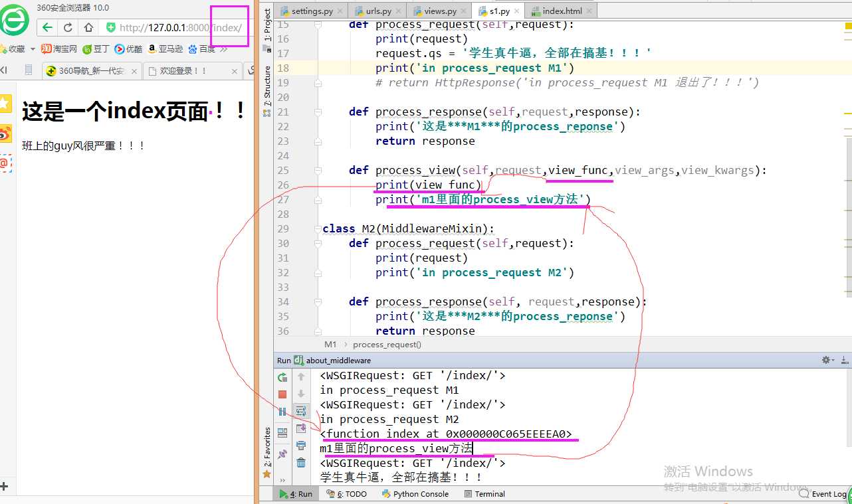The image size is (852, 504).
Task: Open the Weibo sidebar icon
Action: pyautogui.click(x=5, y=133)
